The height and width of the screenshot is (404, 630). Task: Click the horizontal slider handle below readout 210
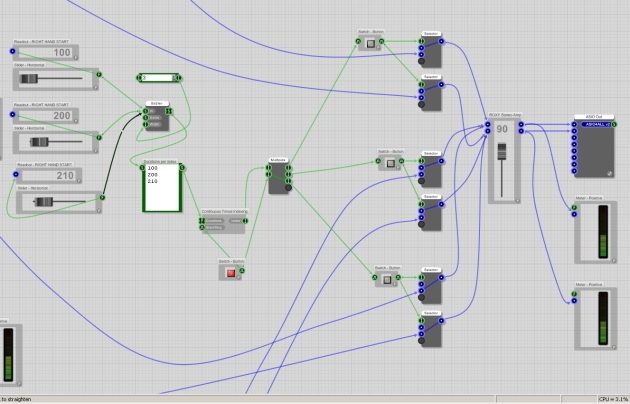[x=46, y=200]
